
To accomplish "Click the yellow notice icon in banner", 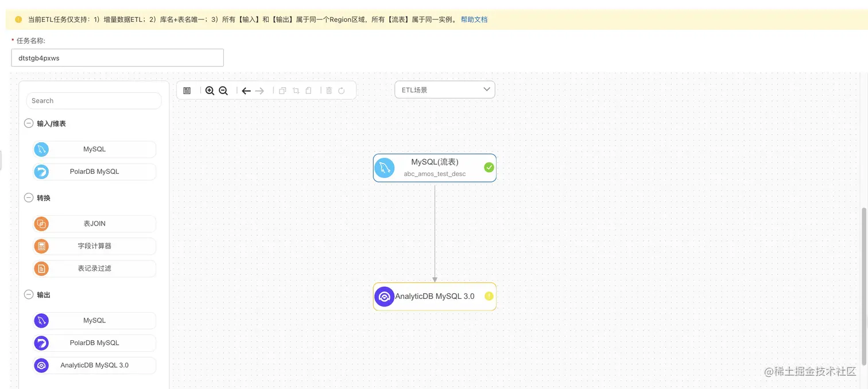I will point(18,20).
